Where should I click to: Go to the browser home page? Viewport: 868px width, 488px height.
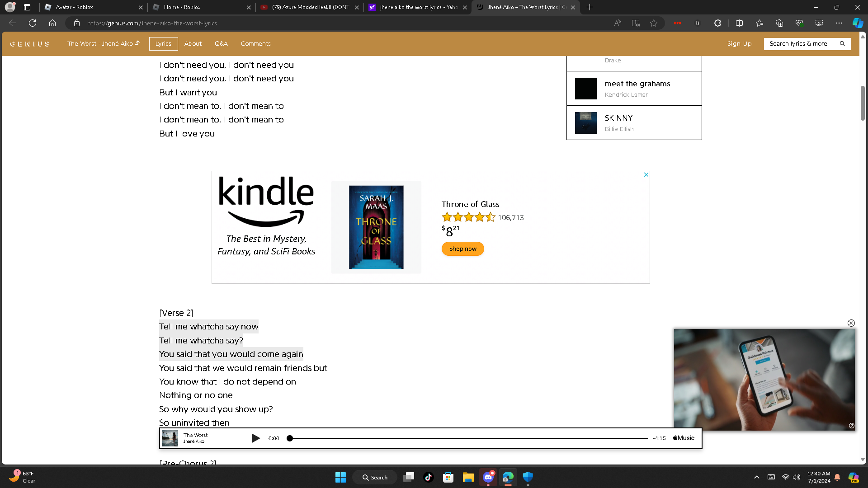coord(52,23)
